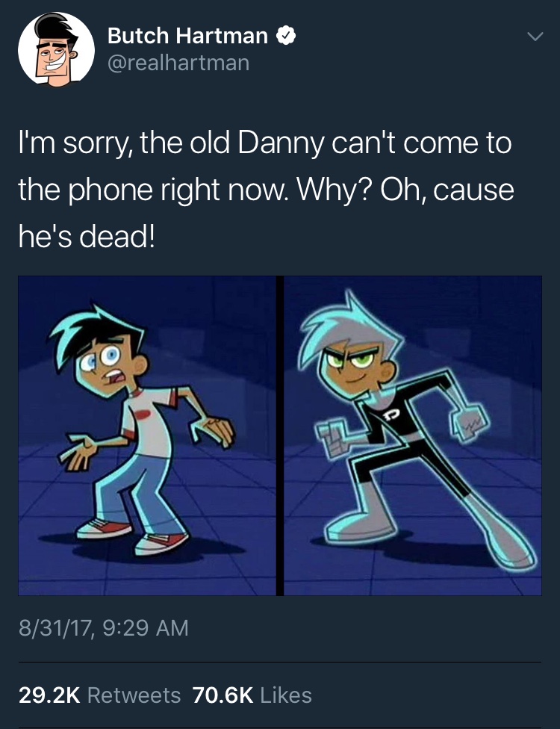Select the tweet text about old Danny
The image size is (560, 729).
[x=267, y=190]
